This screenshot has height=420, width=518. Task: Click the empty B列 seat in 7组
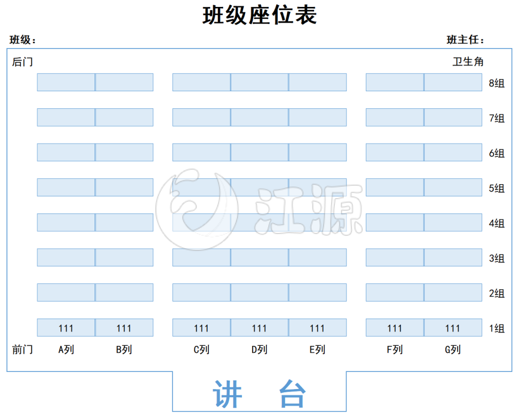point(124,117)
